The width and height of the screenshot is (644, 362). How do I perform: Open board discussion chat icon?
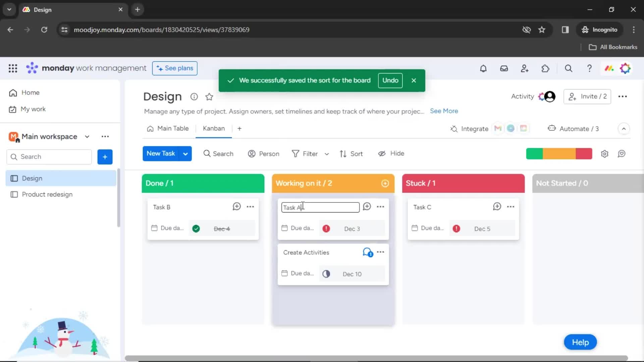[x=622, y=154]
